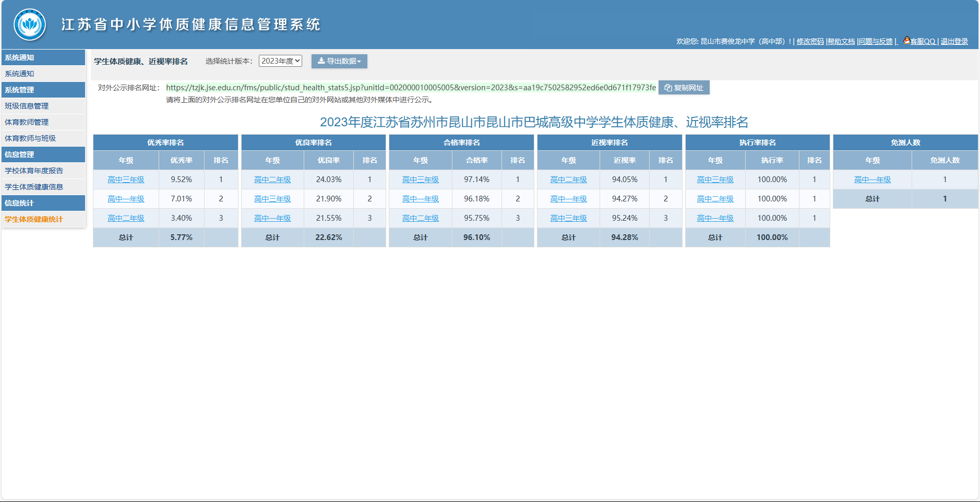This screenshot has width=980, height=502.
Task: Open 高中二年级 in 优秀率排名 table
Action: 126,218
